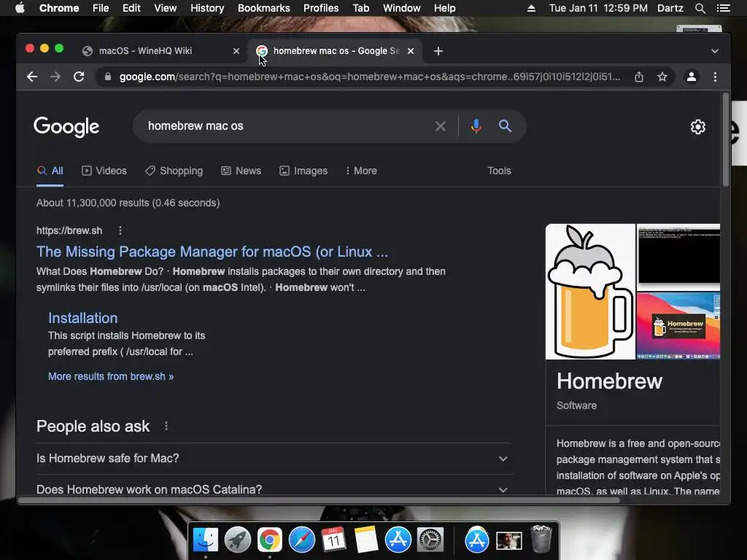Select the Videos search tab

pos(104,171)
